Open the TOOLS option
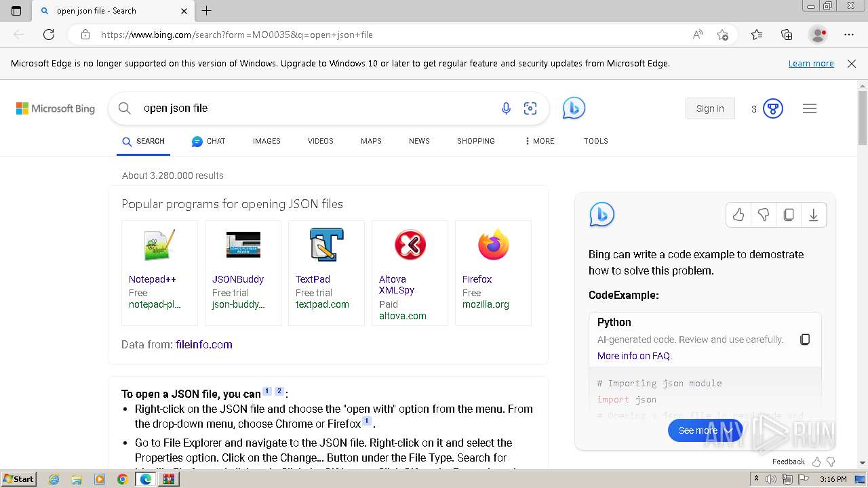This screenshot has width=868, height=488. tap(596, 141)
